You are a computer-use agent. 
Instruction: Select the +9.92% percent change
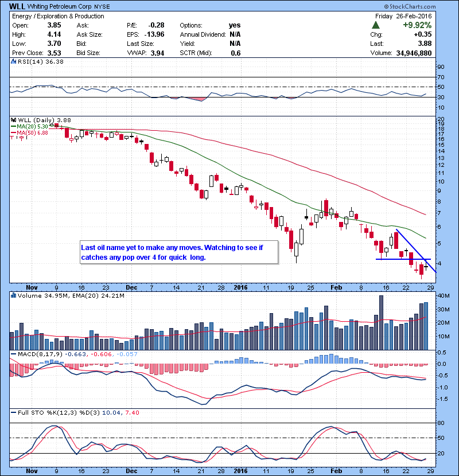click(x=417, y=25)
